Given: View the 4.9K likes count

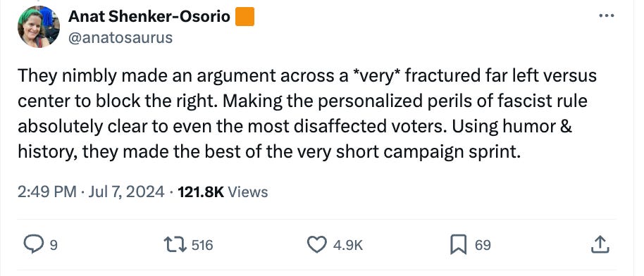Looking at the screenshot, I should pos(348,246).
